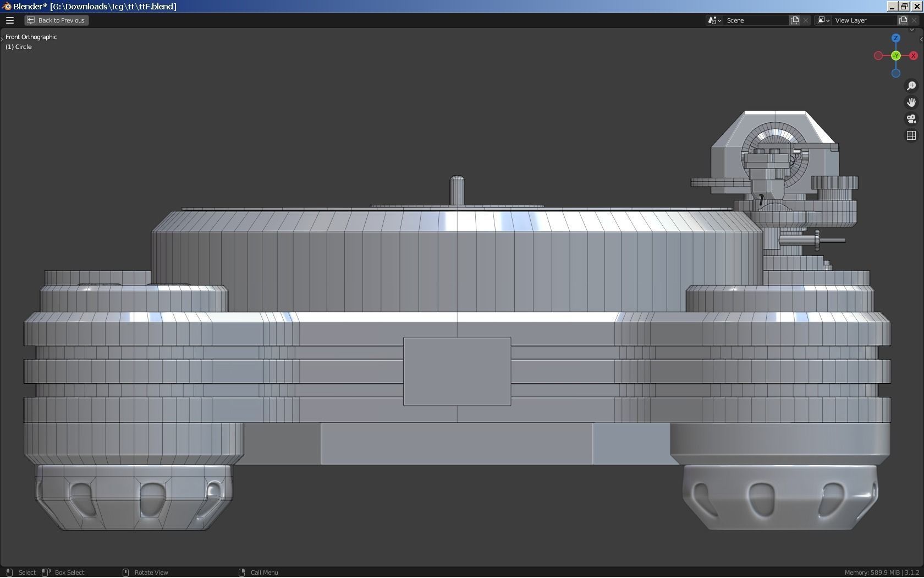The width and height of the screenshot is (924, 578).
Task: Click the Blender logo in the title bar
Action: (x=7, y=7)
